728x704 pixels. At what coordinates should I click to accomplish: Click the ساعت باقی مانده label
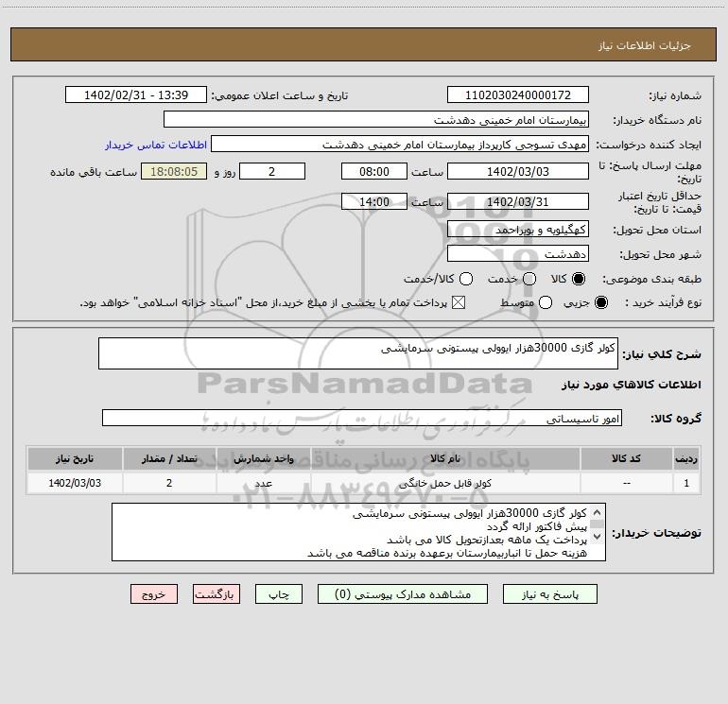pos(94,172)
